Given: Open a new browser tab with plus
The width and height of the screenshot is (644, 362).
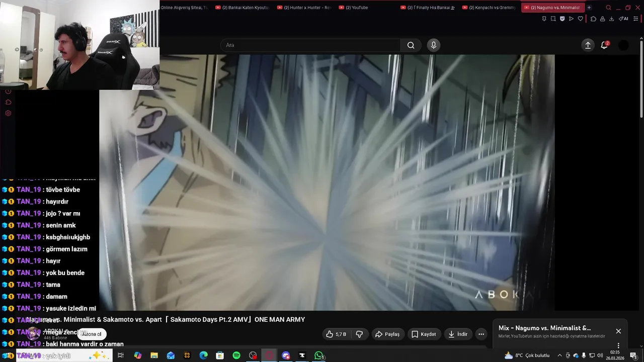Looking at the screenshot, I should [x=589, y=8].
